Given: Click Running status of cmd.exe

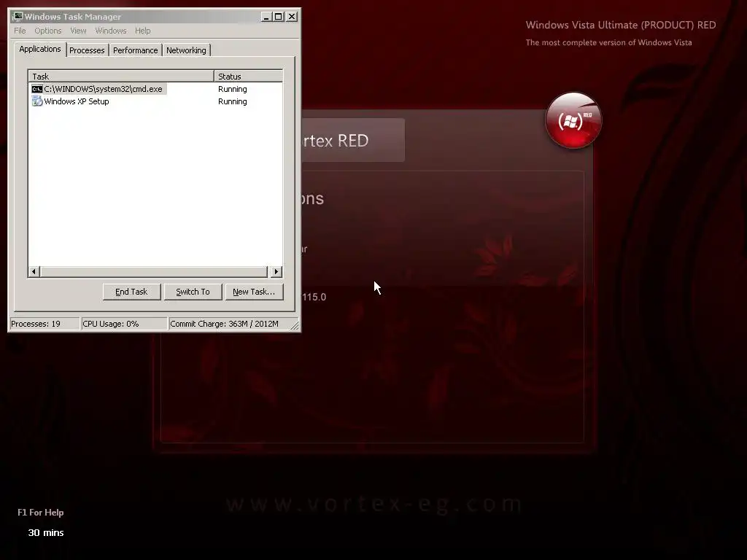Looking at the screenshot, I should [x=233, y=89].
